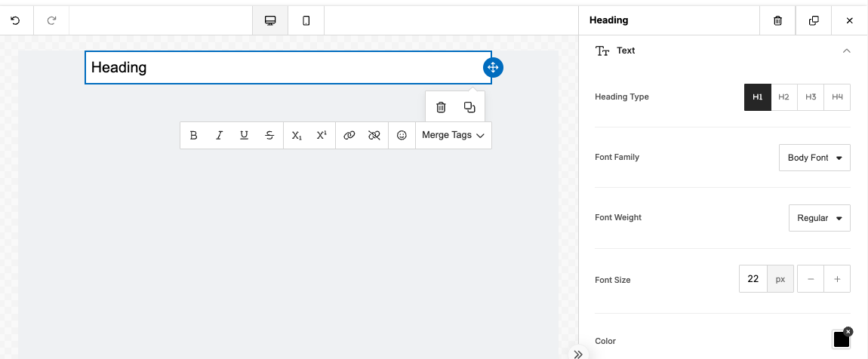The image size is (868, 359).
Task: Open the Font Family dropdown
Action: (x=815, y=158)
